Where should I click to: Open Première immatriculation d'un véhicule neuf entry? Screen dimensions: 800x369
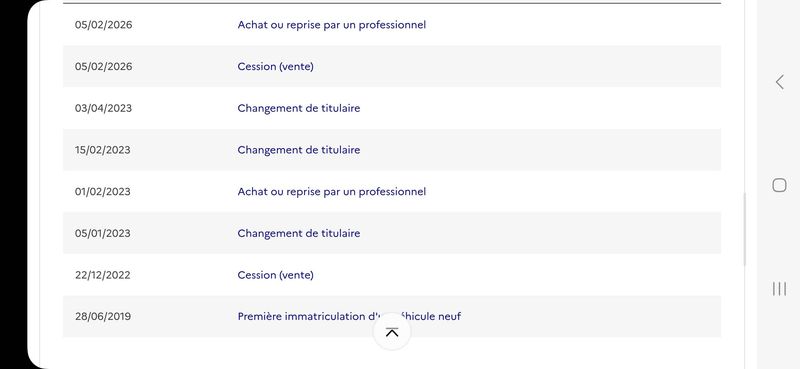coord(392,316)
